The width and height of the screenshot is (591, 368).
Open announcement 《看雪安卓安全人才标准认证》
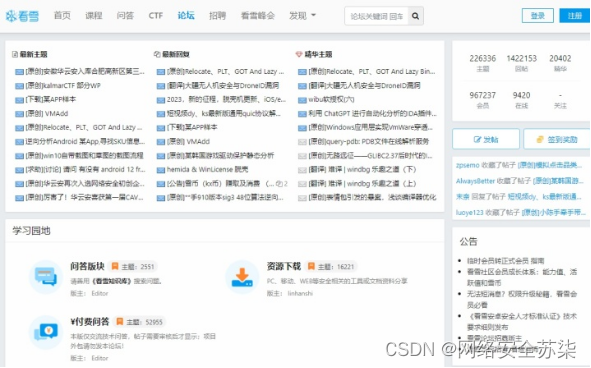pos(522,322)
